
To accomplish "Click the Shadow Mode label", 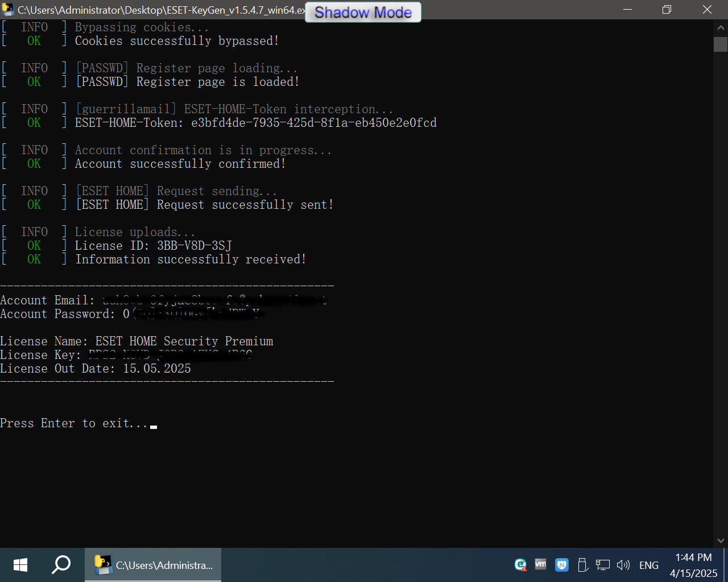I will click(363, 13).
